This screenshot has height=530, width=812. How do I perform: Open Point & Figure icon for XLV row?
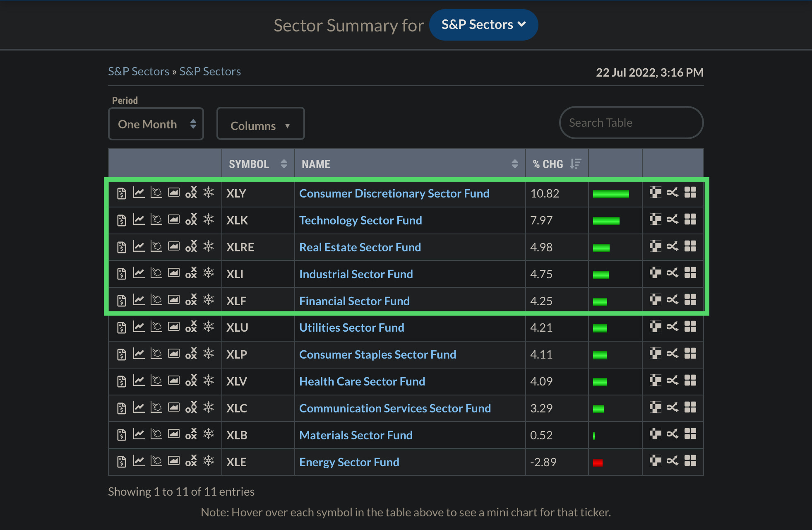pyautogui.click(x=191, y=381)
